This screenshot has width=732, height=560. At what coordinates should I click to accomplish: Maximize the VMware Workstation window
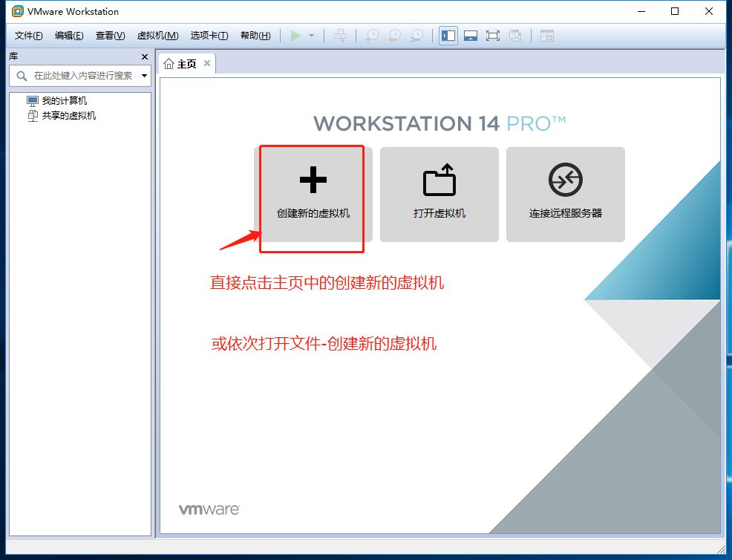[675, 11]
